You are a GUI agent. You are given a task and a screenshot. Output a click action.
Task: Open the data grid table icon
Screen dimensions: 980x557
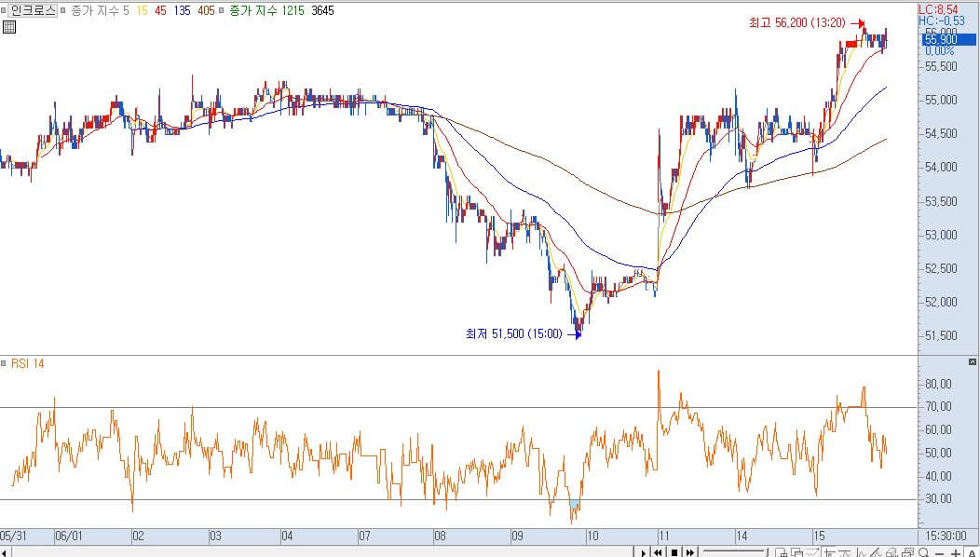pyautogui.click(x=8, y=27)
